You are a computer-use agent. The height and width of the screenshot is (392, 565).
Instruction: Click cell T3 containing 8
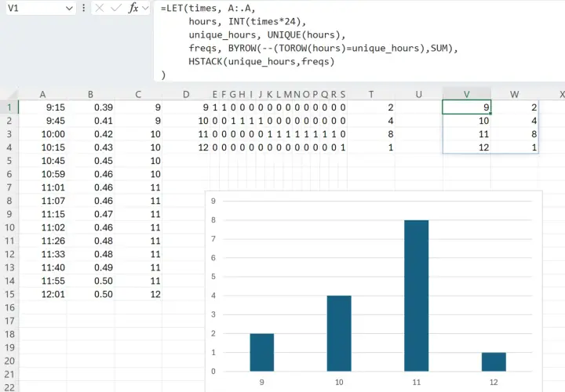[371, 134]
